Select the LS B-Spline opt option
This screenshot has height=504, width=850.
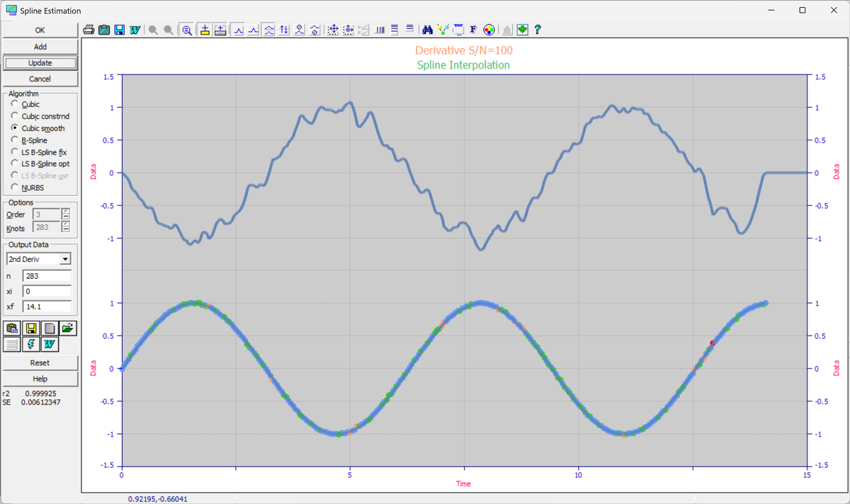(15, 164)
